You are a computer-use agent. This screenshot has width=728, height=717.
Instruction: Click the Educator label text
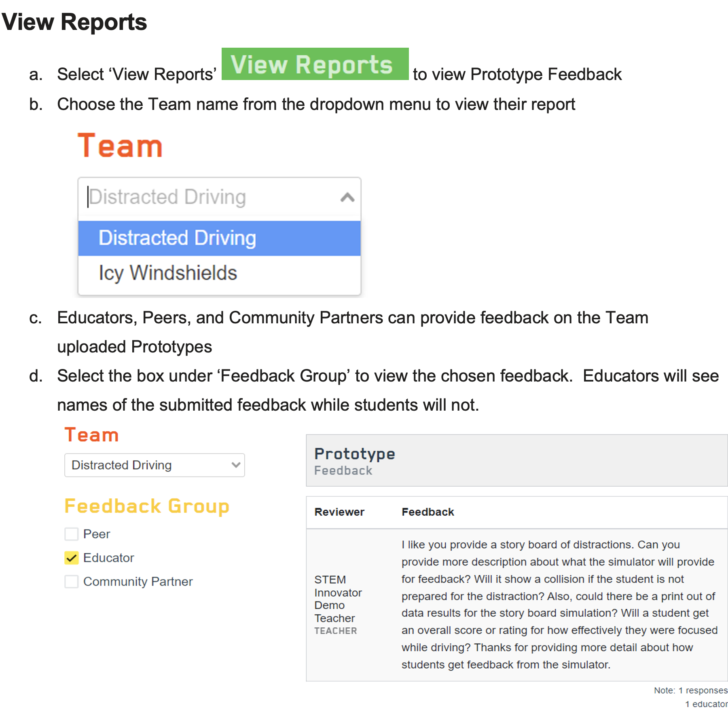pos(108,558)
